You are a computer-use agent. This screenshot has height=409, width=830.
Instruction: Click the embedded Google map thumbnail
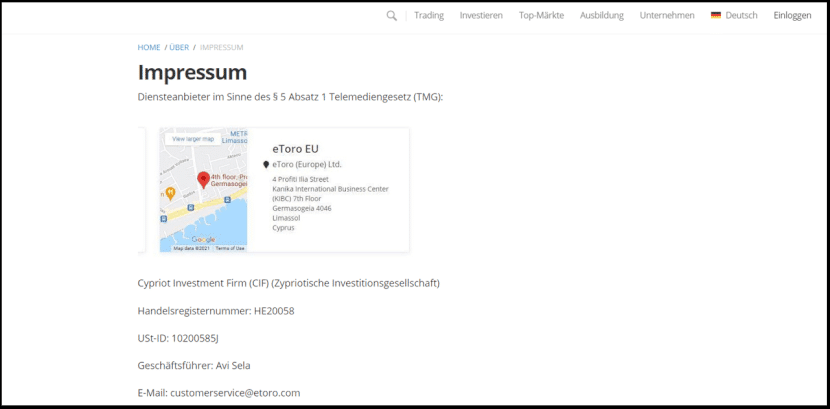click(203, 189)
